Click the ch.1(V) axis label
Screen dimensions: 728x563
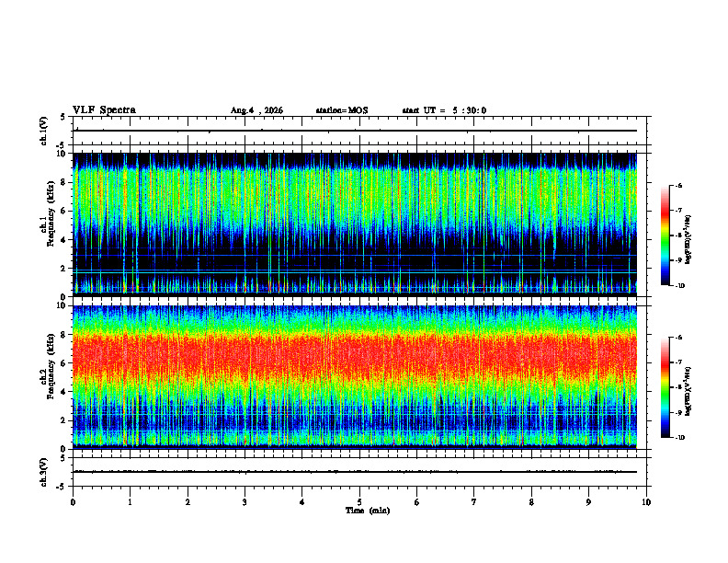coord(44,131)
